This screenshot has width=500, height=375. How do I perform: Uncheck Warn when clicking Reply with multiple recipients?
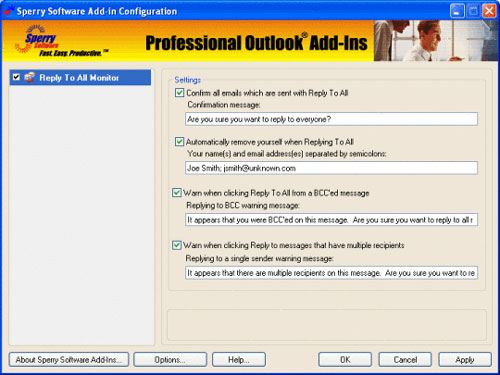click(x=177, y=245)
